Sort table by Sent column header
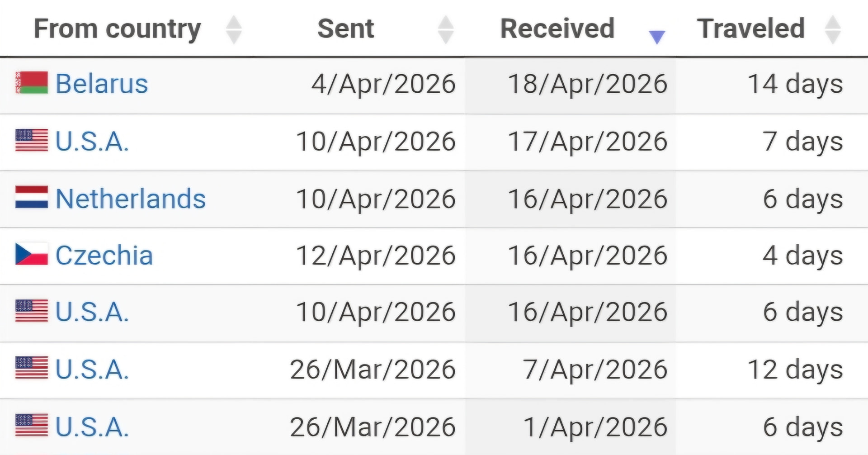868x455 pixels. point(346,29)
